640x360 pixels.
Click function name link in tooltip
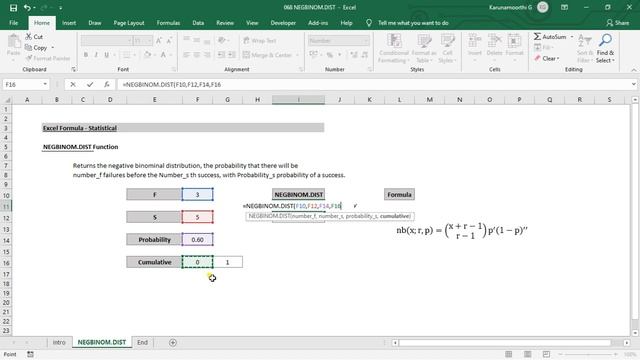(269, 216)
